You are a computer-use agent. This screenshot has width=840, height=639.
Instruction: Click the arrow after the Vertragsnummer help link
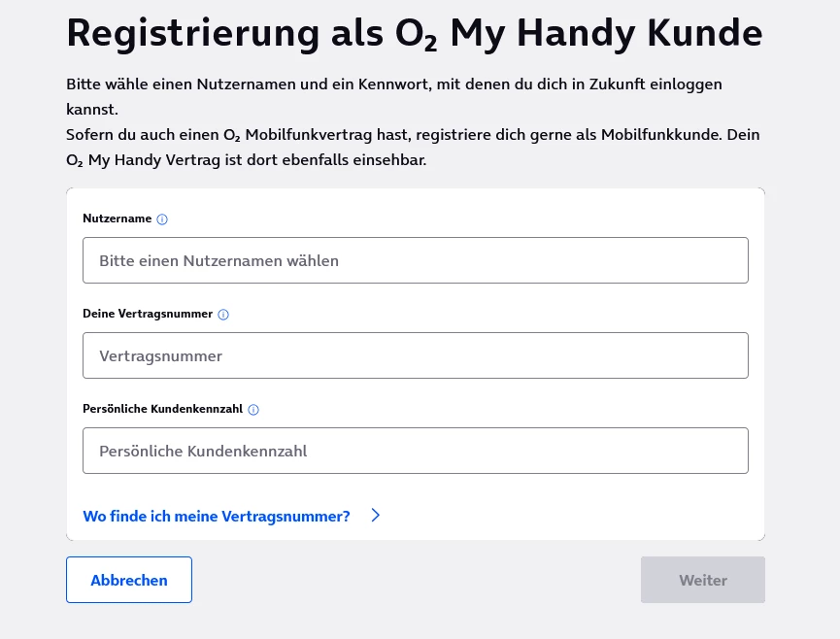click(376, 516)
